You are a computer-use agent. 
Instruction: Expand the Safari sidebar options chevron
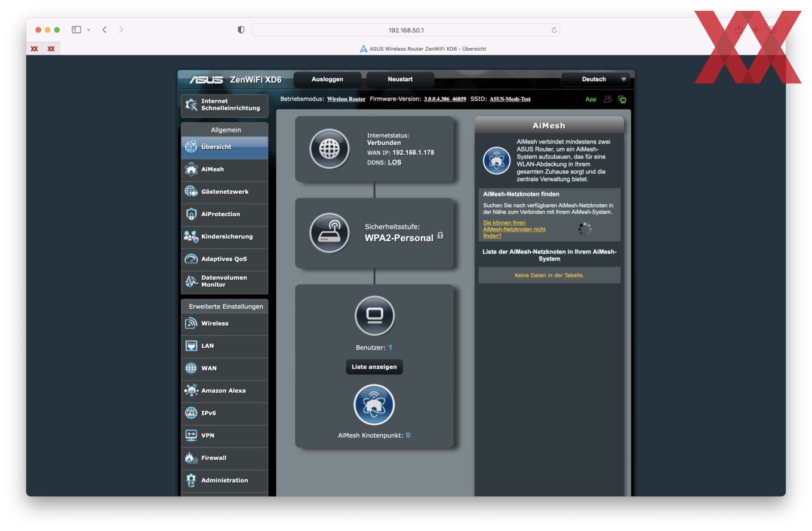[x=89, y=30]
